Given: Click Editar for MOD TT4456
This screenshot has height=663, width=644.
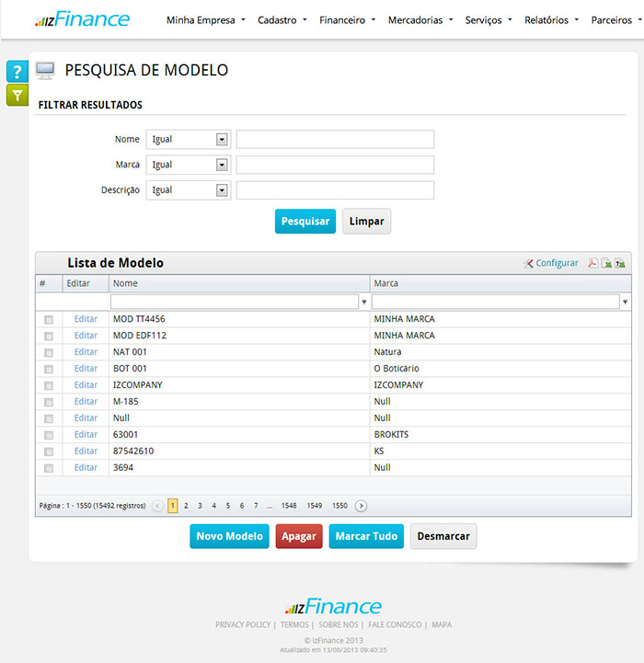Looking at the screenshot, I should [86, 319].
